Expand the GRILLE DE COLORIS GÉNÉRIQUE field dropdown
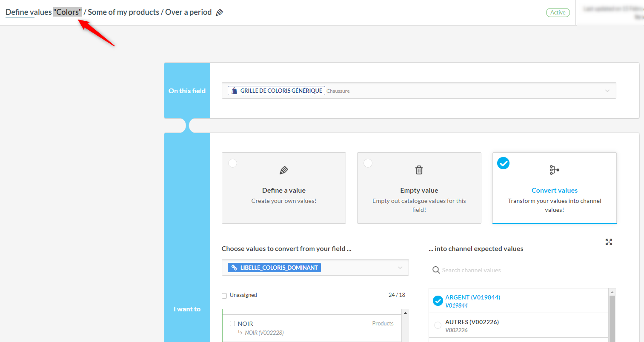Image resolution: width=644 pixels, height=342 pixels. click(x=607, y=91)
